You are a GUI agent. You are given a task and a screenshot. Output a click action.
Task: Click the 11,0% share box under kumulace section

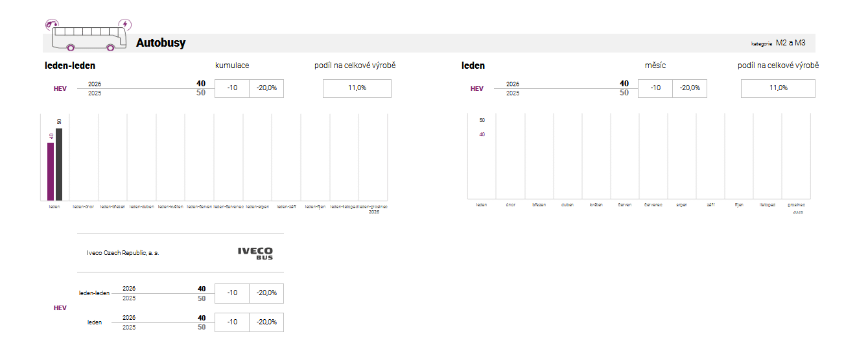pyautogui.click(x=357, y=88)
